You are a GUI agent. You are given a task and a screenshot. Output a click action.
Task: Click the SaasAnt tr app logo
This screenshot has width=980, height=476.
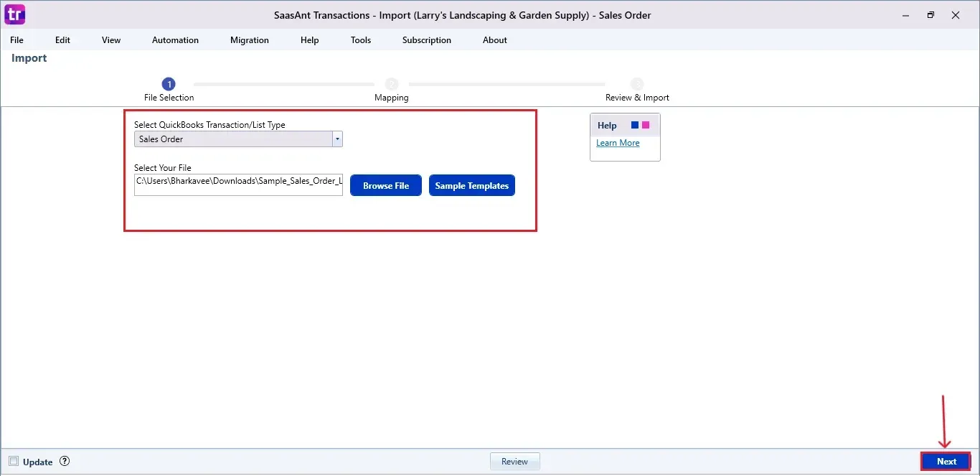click(14, 14)
